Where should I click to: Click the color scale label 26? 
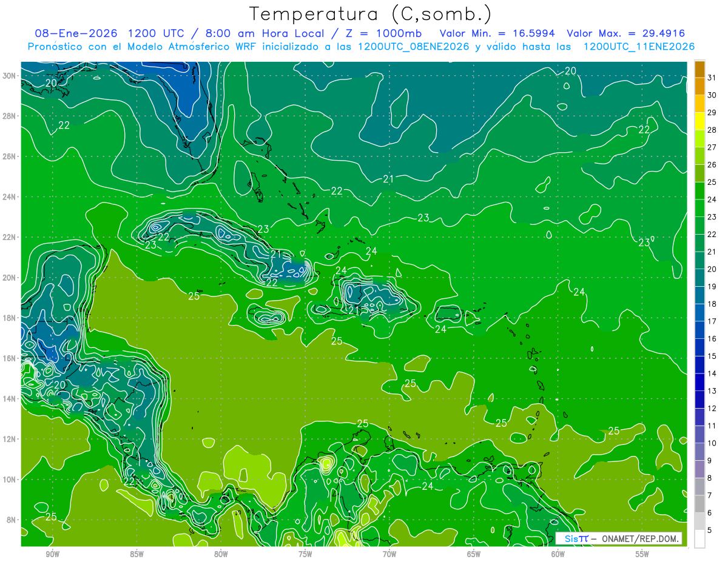click(x=712, y=165)
